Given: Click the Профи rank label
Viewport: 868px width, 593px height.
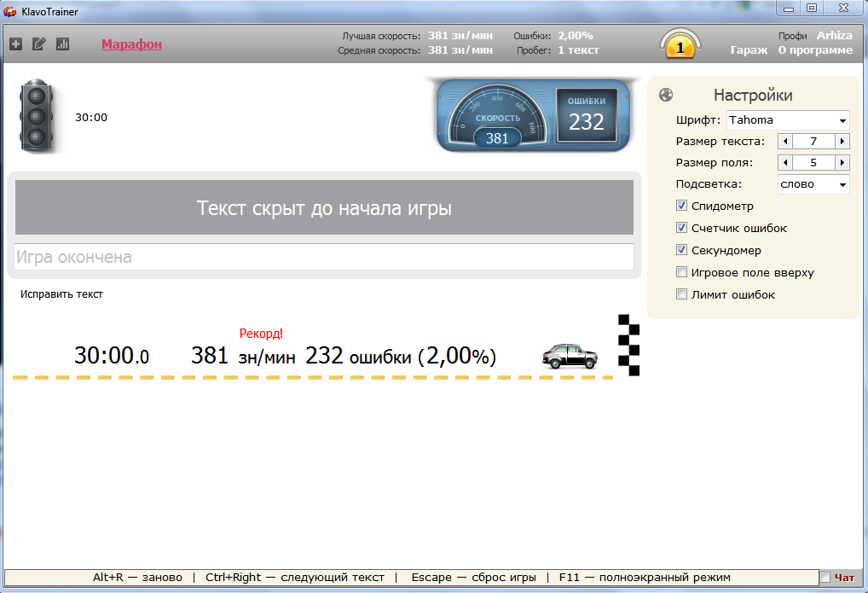Looking at the screenshot, I should (x=792, y=36).
